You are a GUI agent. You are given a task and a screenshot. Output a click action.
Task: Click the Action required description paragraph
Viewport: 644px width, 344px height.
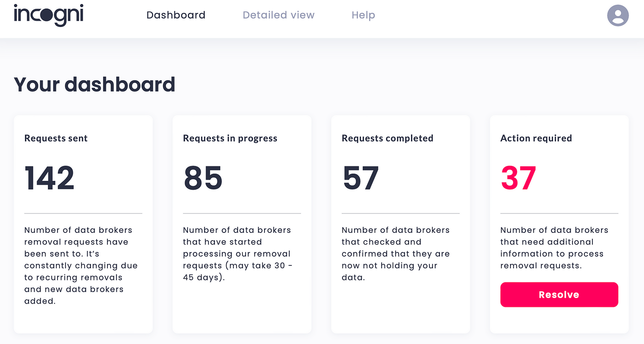tap(554, 248)
